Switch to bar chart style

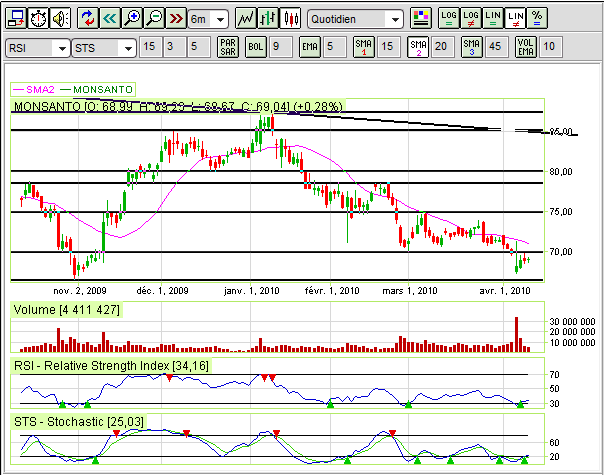click(268, 18)
